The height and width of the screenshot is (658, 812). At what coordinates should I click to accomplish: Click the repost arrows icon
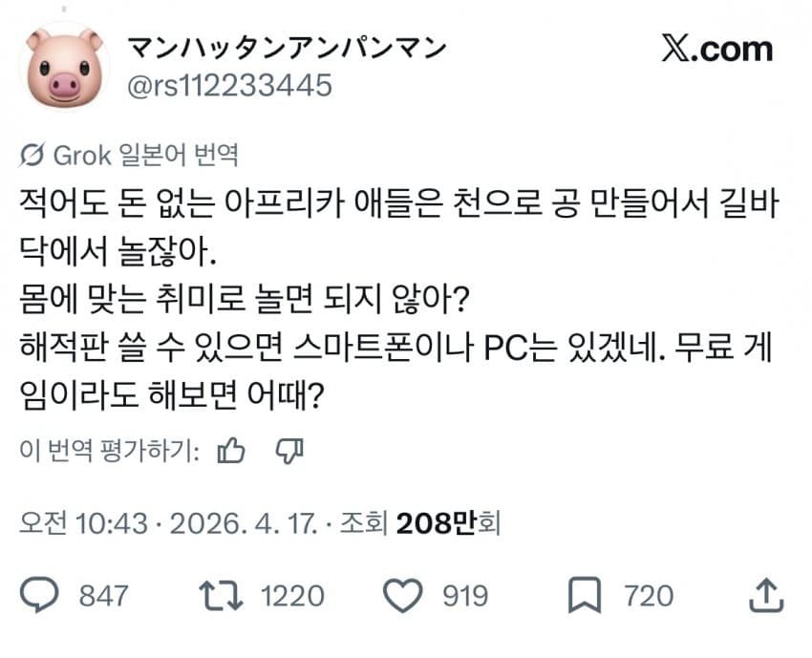pos(221,595)
